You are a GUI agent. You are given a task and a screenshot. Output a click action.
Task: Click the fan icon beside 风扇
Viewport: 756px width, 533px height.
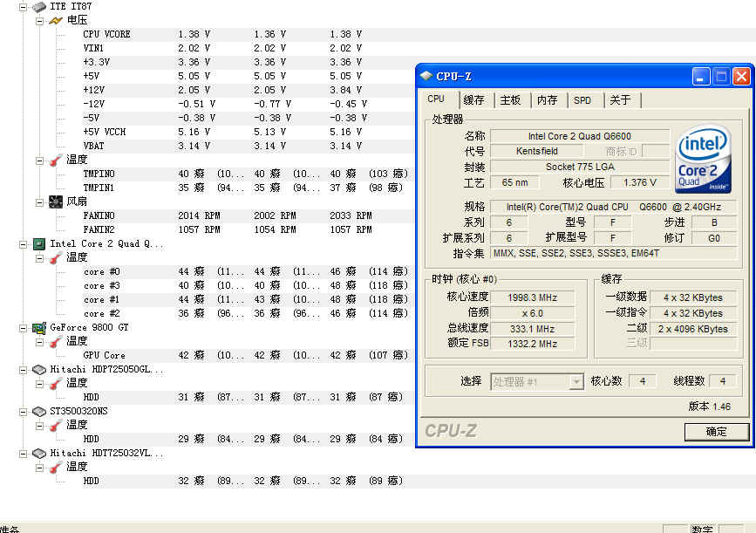coord(56,202)
